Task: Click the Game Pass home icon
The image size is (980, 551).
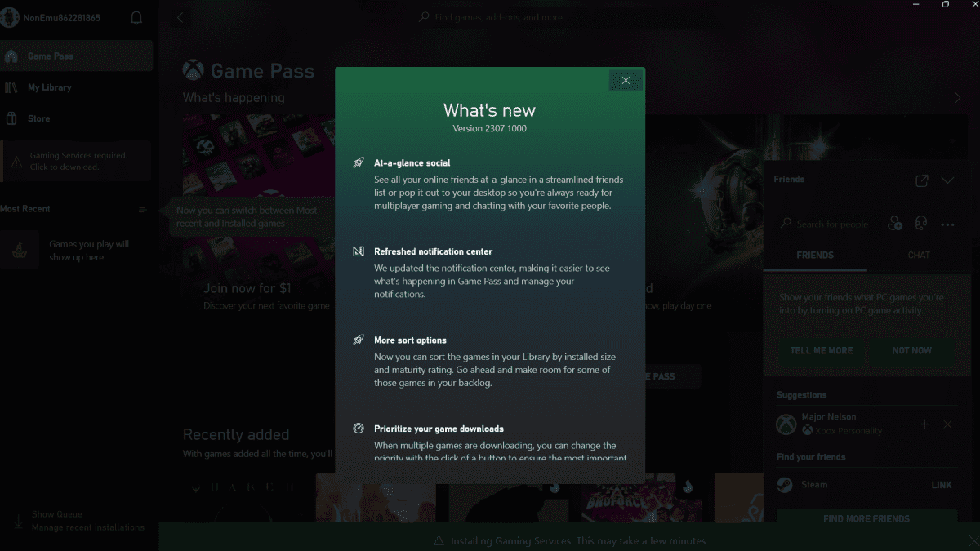Action: 11,56
